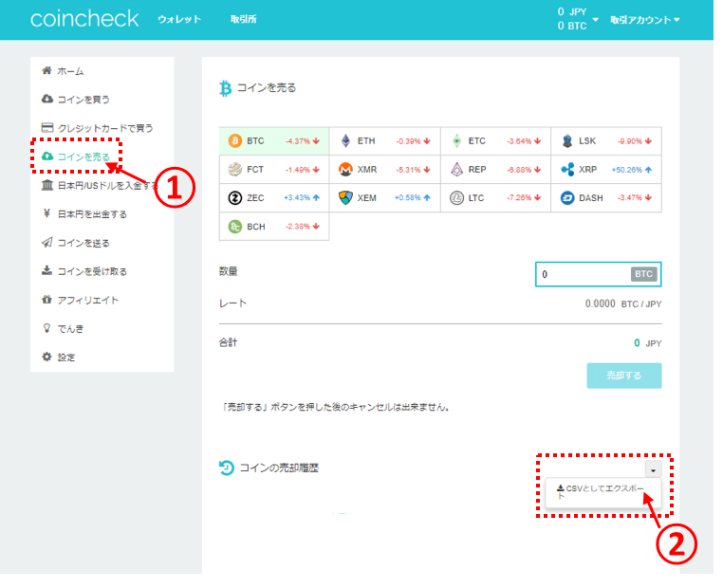Screen dimensions: 723x588
Task: Click the コインの売却履歴 history icon
Action: [227, 468]
